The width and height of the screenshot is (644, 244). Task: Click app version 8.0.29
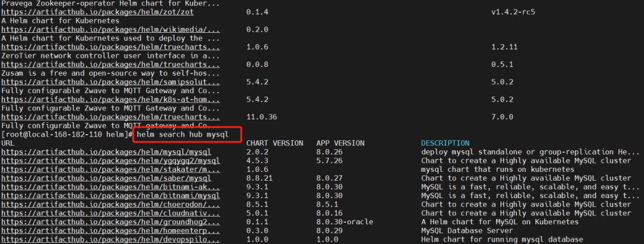pyautogui.click(x=329, y=231)
